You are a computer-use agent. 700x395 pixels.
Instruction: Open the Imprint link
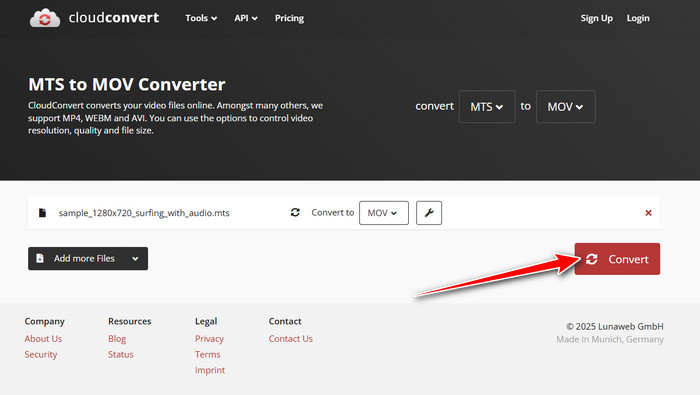click(210, 370)
